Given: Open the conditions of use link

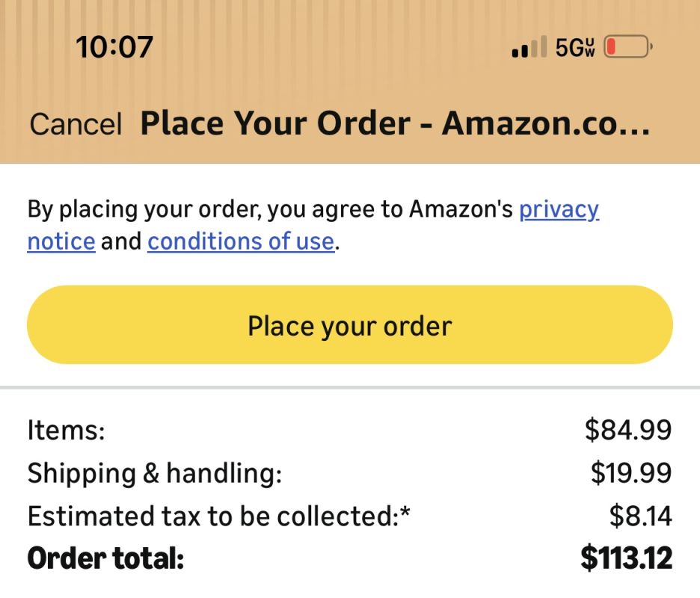Looking at the screenshot, I should pyautogui.click(x=241, y=241).
